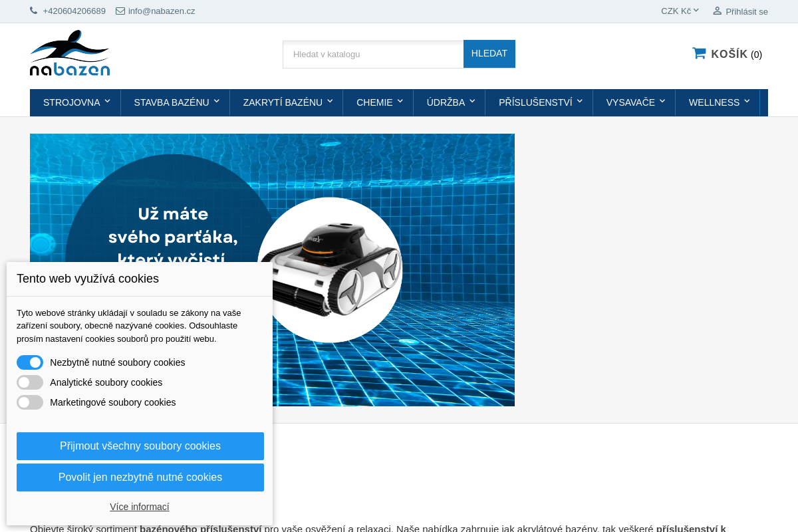Click the email envelope icon
The height and width of the screenshot is (532, 798).
(120, 11)
